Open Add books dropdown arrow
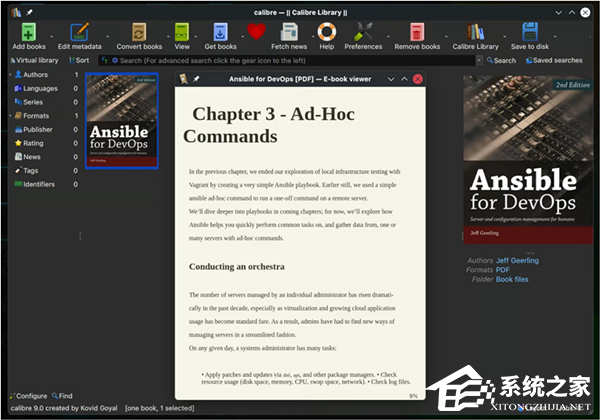600x420 pixels. click(x=51, y=37)
